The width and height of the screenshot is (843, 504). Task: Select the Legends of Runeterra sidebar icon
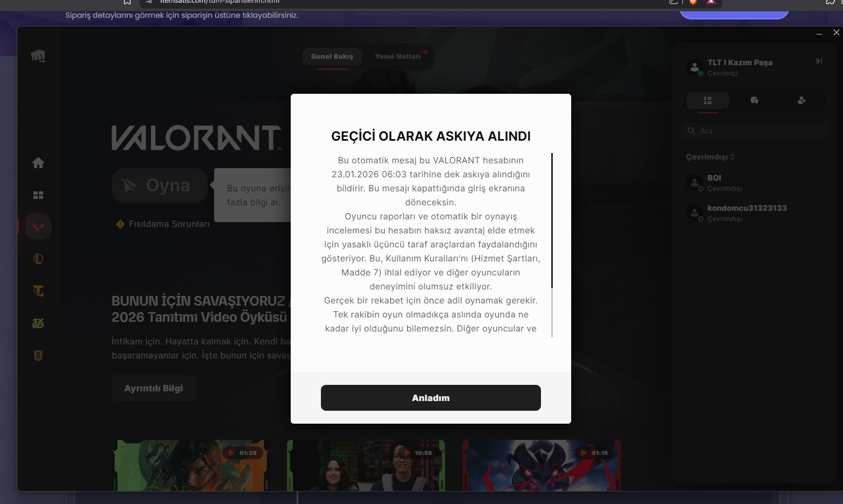tap(38, 356)
